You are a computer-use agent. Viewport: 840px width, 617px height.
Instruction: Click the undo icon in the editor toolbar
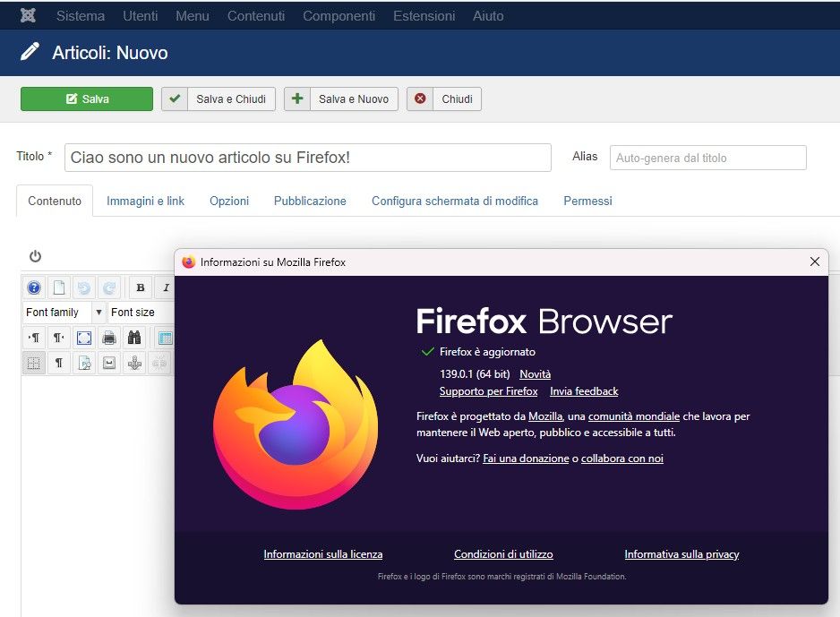(x=84, y=288)
